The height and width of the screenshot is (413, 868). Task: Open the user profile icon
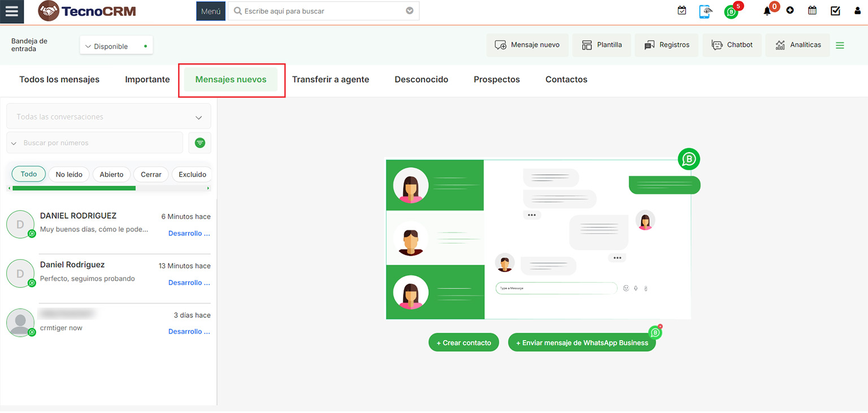(x=857, y=11)
